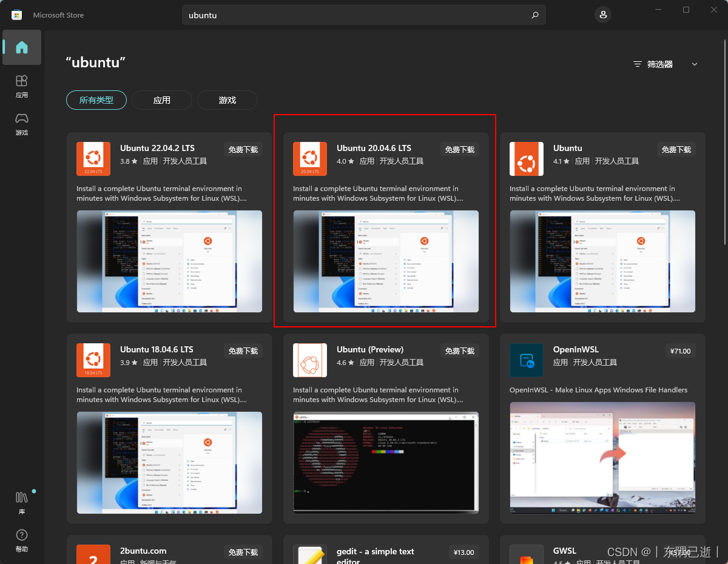
Task: Click the title gedit - a simple text editor
Action: [376, 556]
